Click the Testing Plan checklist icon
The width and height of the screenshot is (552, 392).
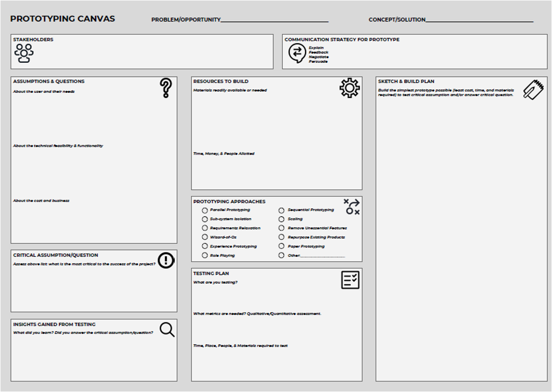click(x=350, y=280)
